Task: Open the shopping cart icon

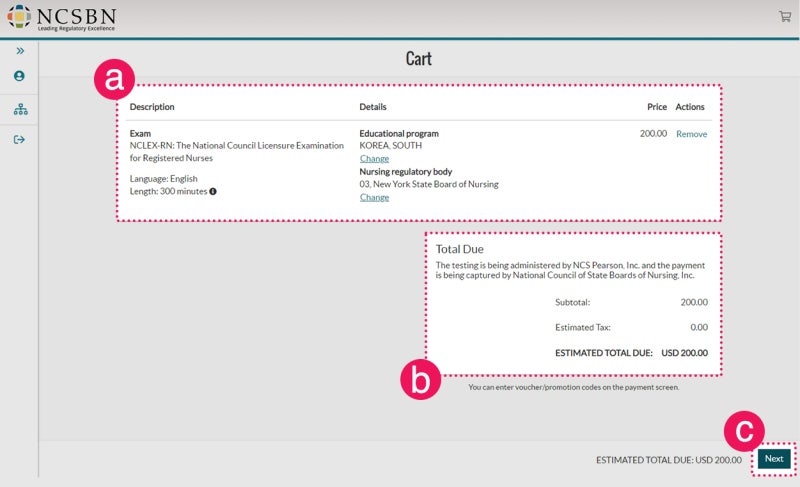Action: [785, 16]
